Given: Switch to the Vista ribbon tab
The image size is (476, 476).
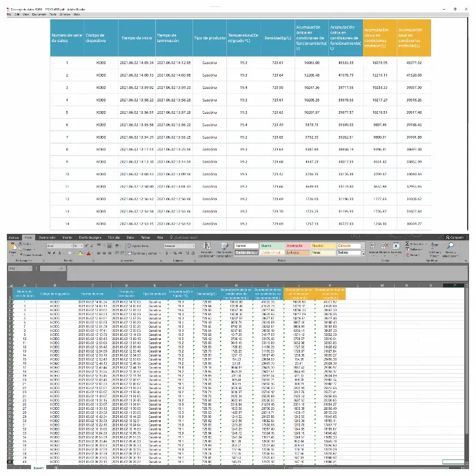Looking at the screenshot, I should coord(160,237).
